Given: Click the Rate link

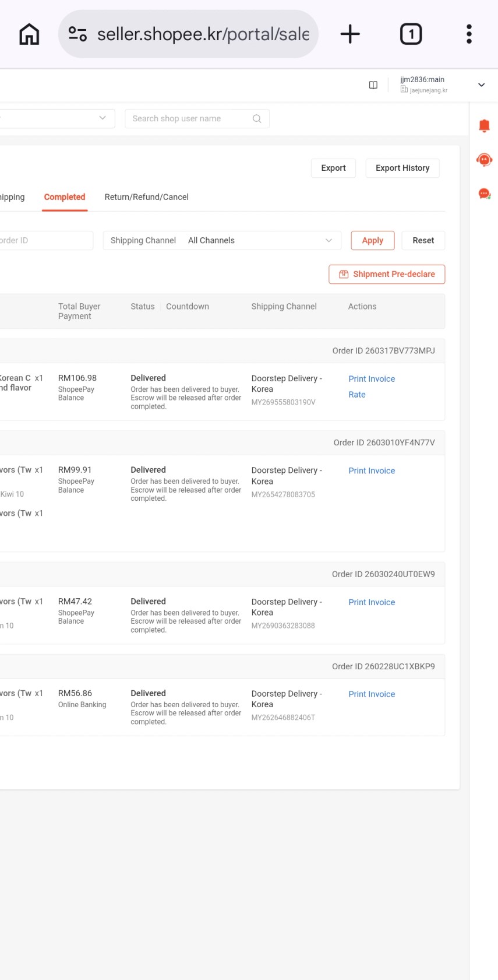Looking at the screenshot, I should pyautogui.click(x=357, y=395).
